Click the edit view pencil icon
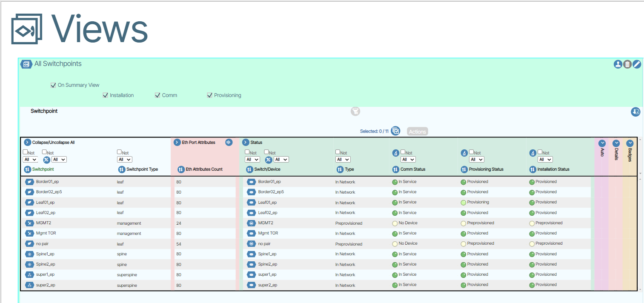Viewport: 644px width, 303px height. tap(637, 64)
